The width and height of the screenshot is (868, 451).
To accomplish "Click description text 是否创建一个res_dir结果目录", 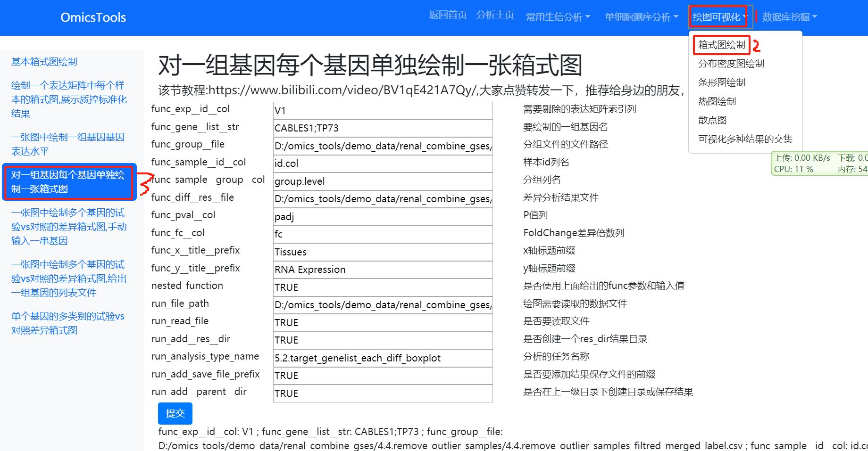I will pyautogui.click(x=585, y=339).
